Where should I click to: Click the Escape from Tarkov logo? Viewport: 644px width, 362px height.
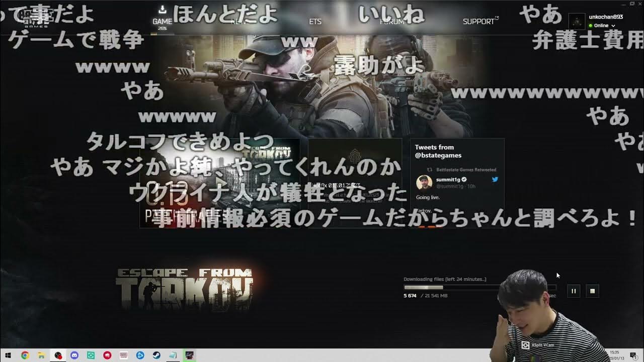[x=184, y=289]
